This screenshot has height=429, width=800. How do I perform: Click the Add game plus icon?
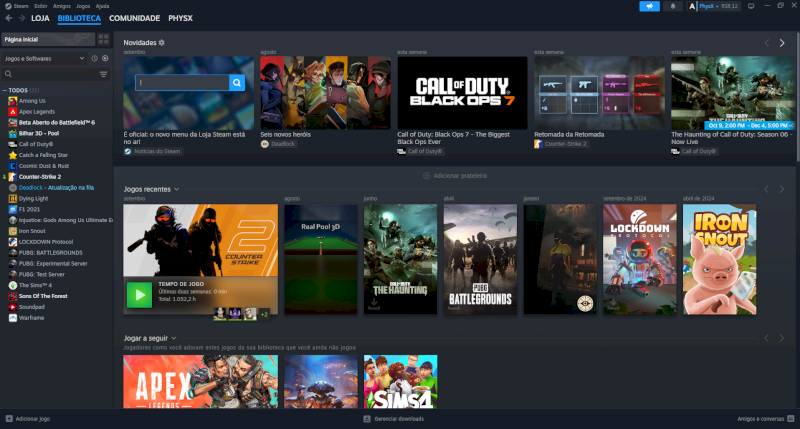(x=9, y=419)
